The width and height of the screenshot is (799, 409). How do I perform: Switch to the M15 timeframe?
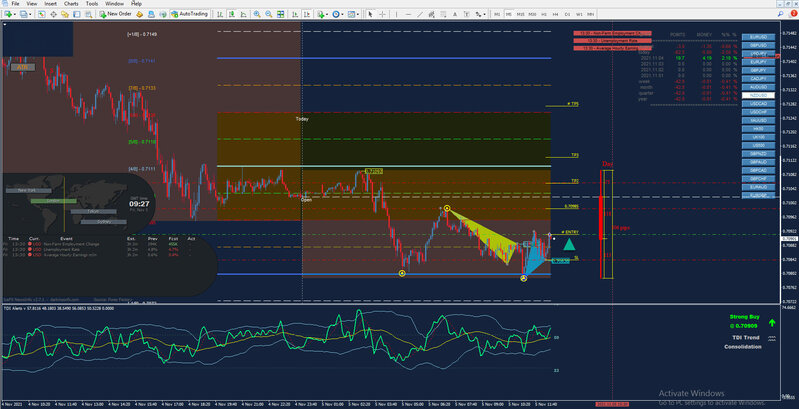pos(520,14)
